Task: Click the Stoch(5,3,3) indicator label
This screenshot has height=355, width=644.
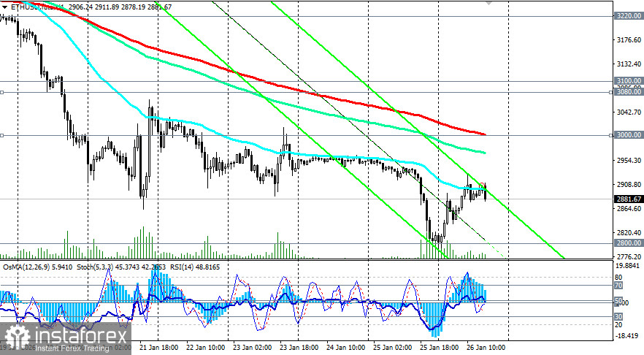Action: [x=120, y=267]
